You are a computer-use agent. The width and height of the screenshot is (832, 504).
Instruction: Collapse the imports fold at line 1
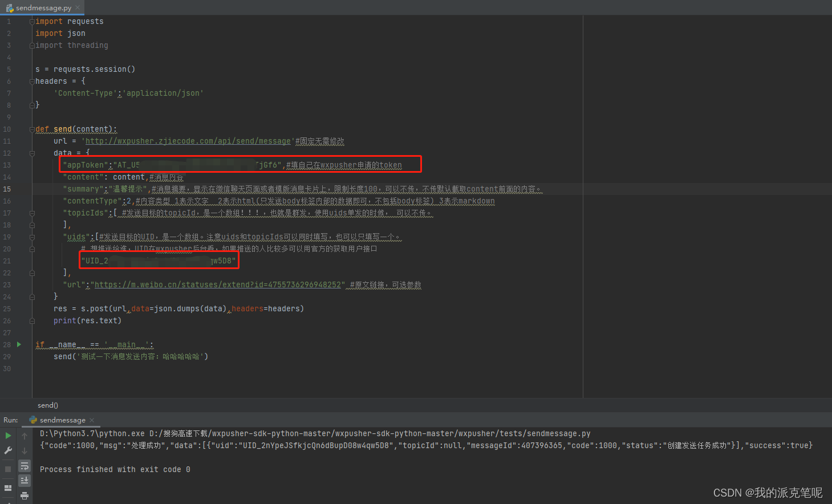32,21
